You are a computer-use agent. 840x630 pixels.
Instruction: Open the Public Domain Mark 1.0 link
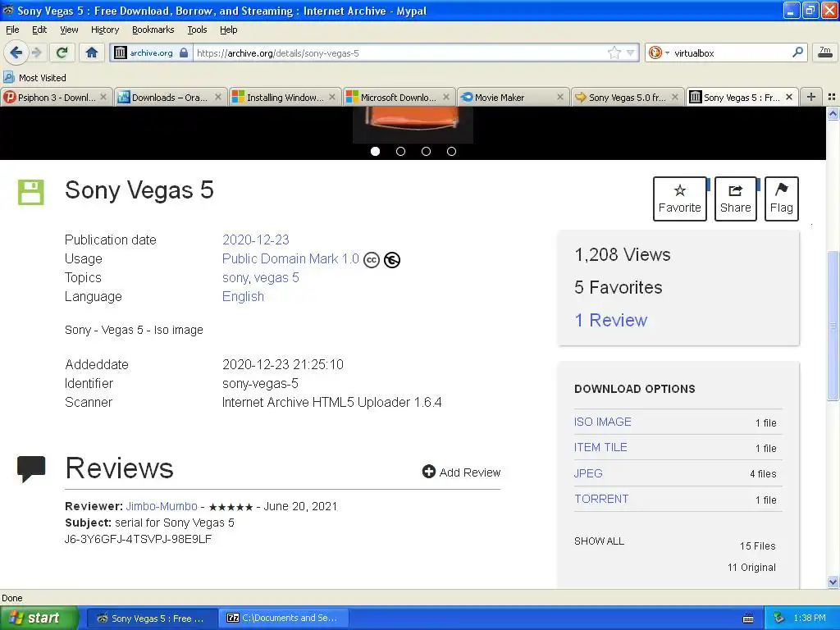point(290,258)
